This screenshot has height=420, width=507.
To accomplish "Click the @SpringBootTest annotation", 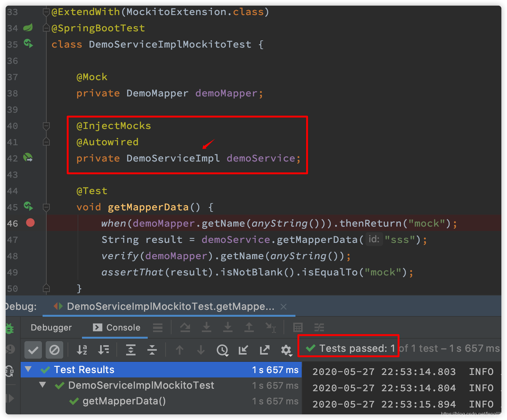I will pos(98,28).
